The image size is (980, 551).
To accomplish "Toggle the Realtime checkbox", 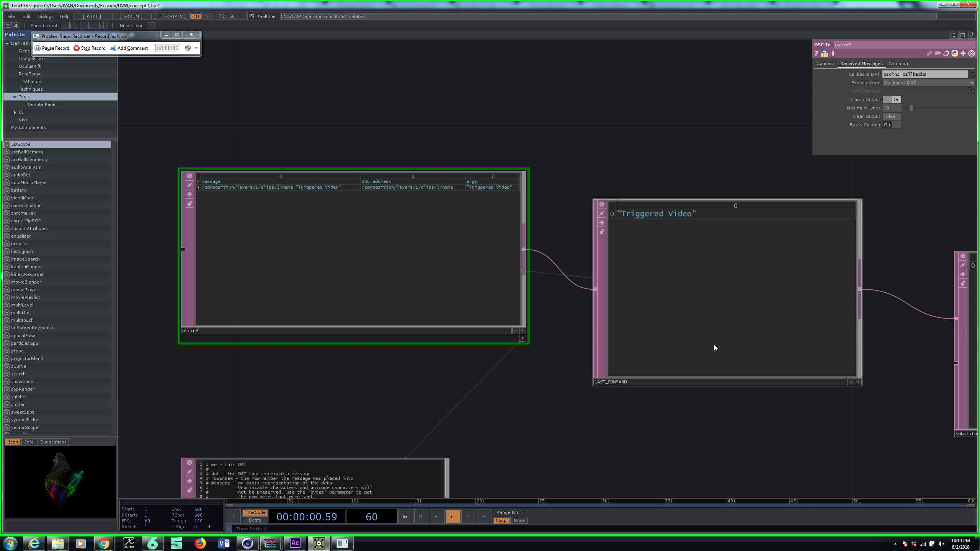I will click(x=252, y=16).
